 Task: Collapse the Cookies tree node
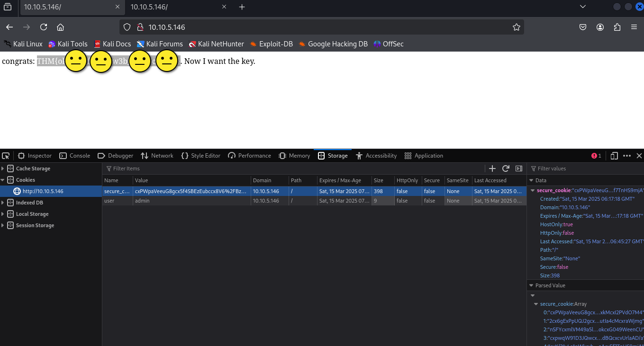click(3, 180)
